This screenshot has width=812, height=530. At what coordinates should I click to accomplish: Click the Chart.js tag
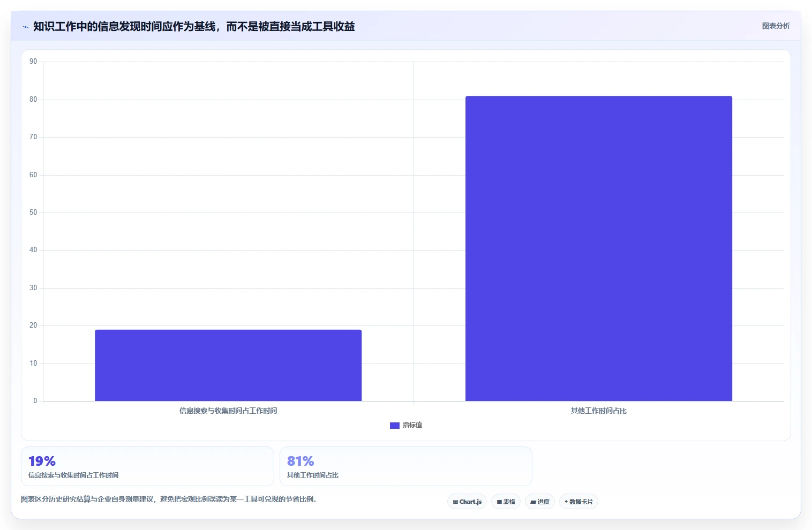(x=467, y=502)
